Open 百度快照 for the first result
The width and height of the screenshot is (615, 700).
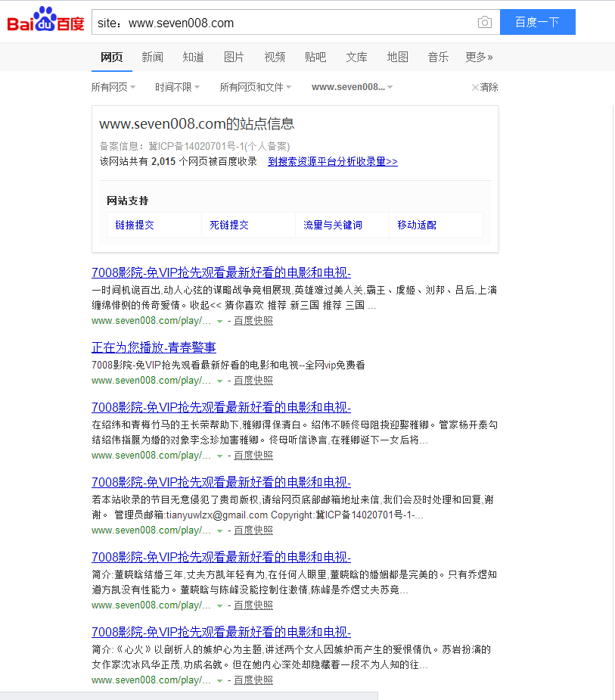coord(253,321)
